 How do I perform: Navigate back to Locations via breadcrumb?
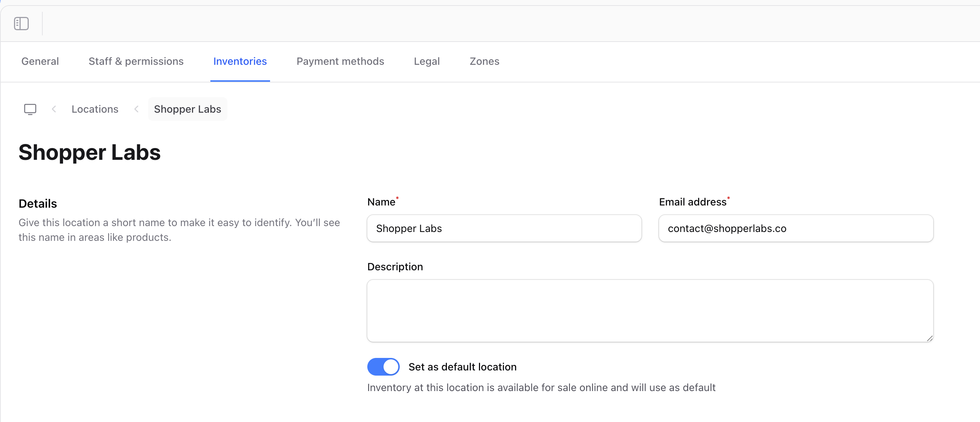point(95,109)
